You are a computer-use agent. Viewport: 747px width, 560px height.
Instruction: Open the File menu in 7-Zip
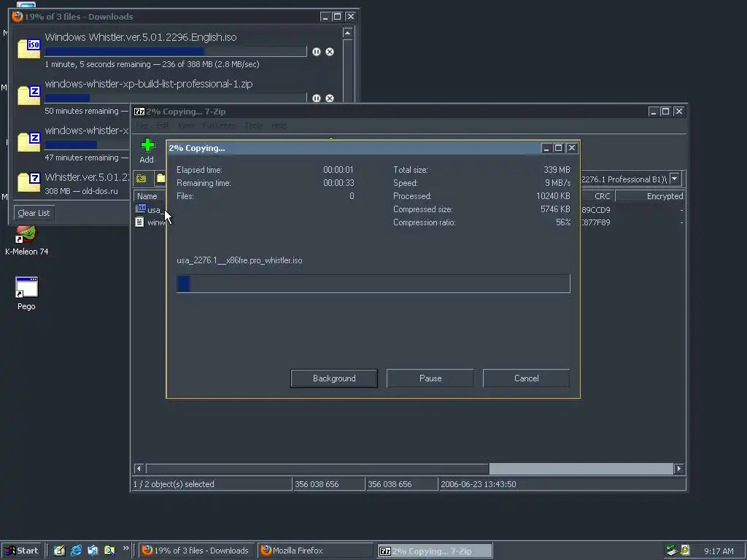pos(142,125)
